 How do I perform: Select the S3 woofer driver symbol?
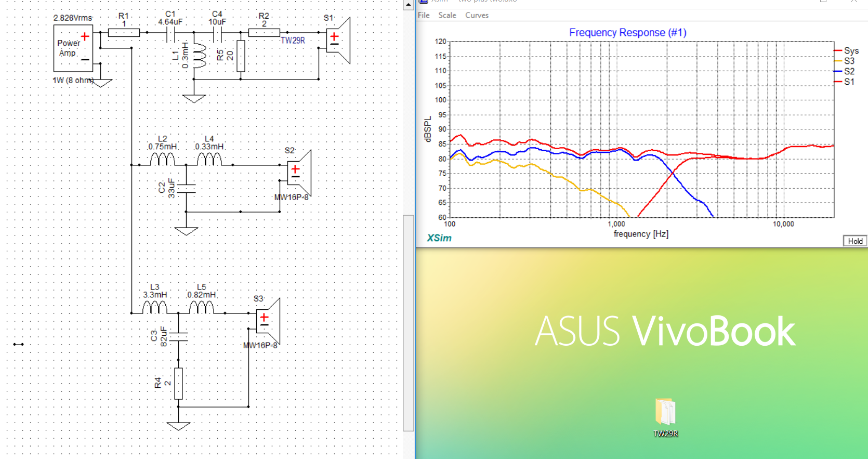tap(268, 321)
